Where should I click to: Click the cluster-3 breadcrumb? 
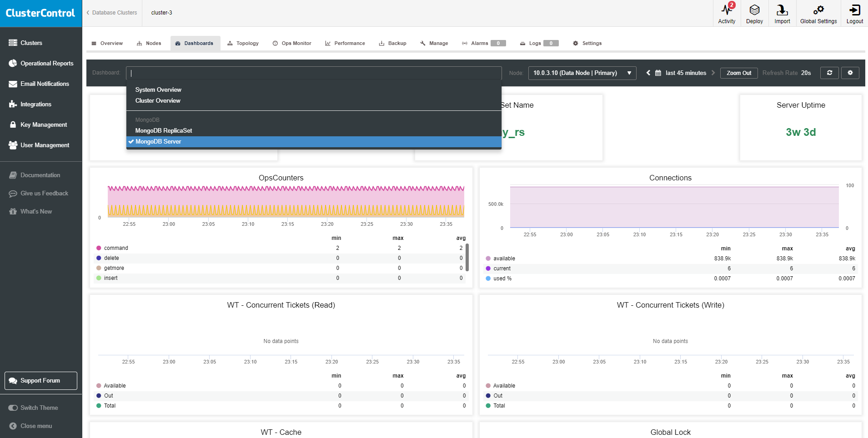click(x=162, y=13)
